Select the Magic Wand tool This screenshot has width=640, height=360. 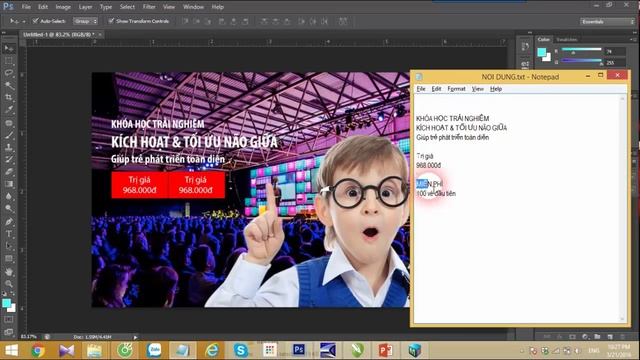click(9, 86)
